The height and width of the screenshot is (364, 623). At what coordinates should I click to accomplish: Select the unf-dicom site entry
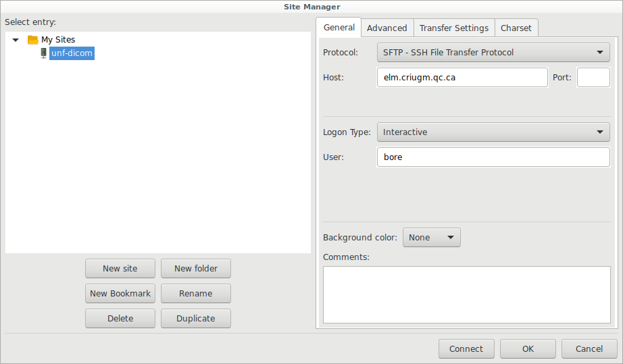[x=72, y=53]
